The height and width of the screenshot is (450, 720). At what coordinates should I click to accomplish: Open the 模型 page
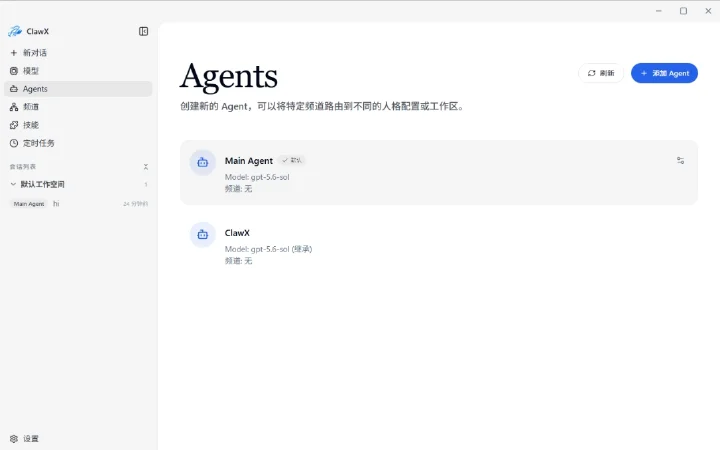78,71
